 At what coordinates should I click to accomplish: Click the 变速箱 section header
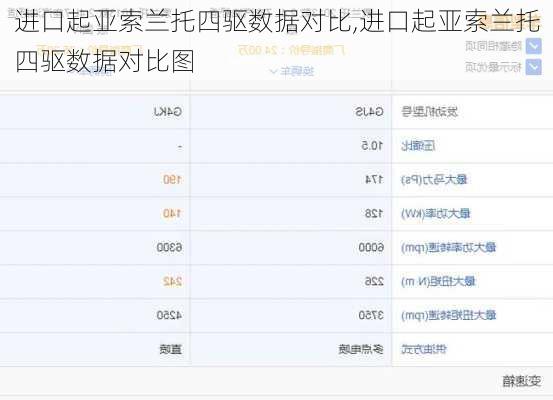522,381
